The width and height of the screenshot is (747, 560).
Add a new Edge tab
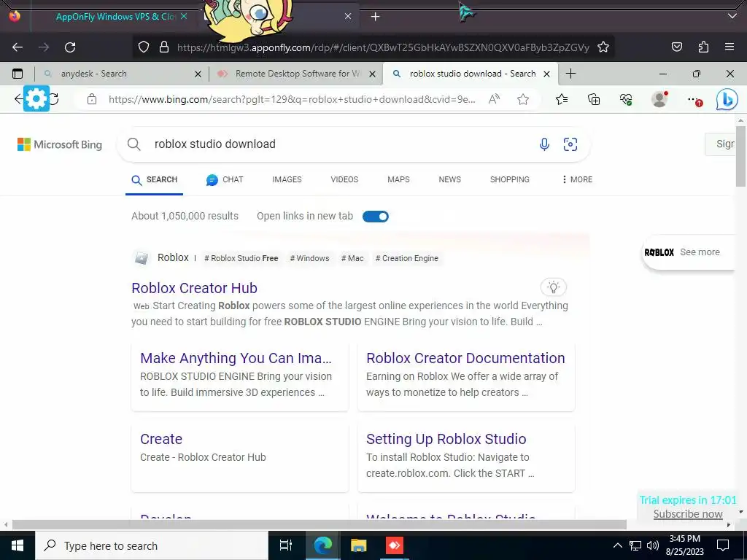570,74
